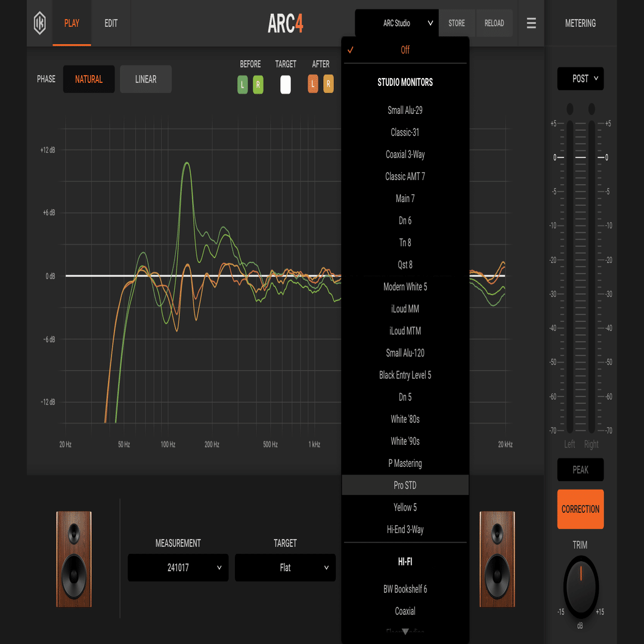Open the Target Flat dropdown
644x644 pixels.
click(x=285, y=567)
